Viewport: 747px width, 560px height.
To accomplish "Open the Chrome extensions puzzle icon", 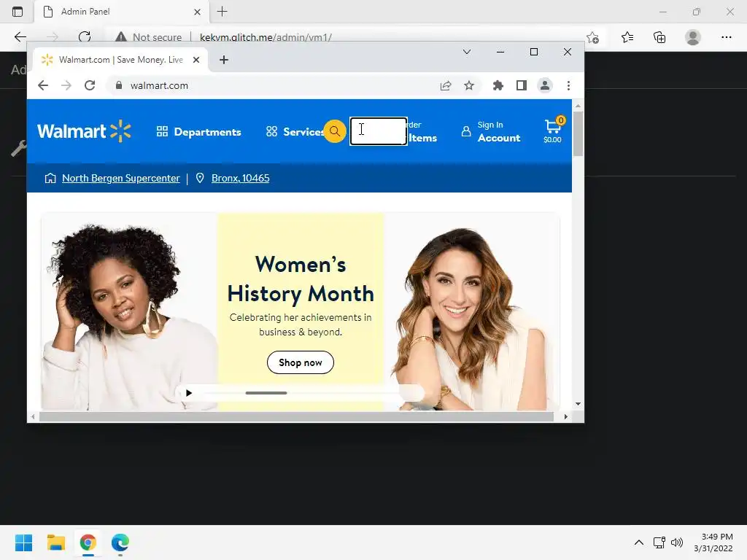I will (x=498, y=86).
